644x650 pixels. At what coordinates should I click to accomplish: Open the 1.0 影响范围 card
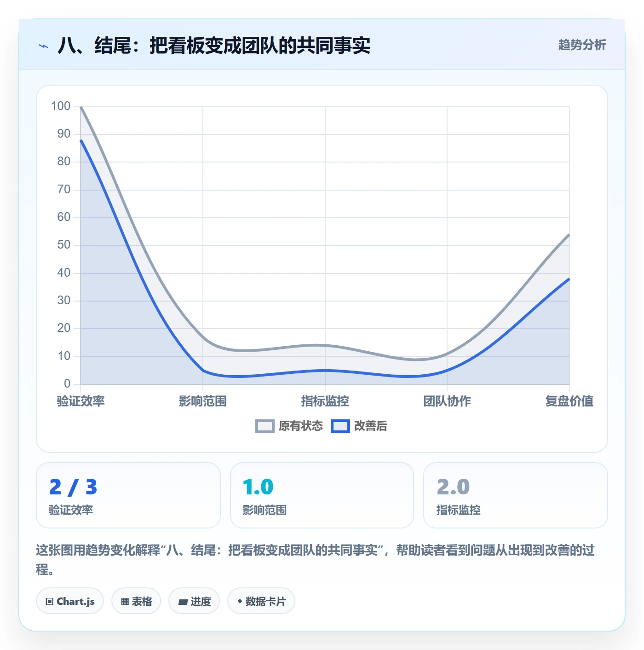[x=322, y=495]
